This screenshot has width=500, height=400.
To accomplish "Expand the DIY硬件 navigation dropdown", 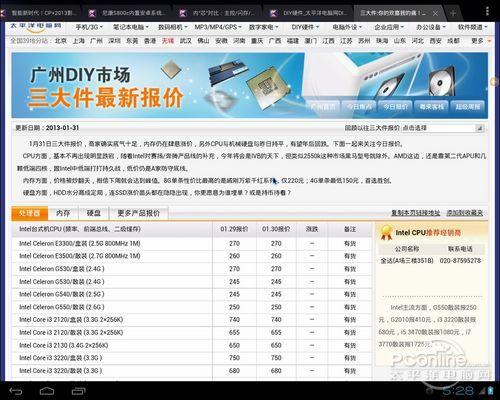I will (305, 27).
